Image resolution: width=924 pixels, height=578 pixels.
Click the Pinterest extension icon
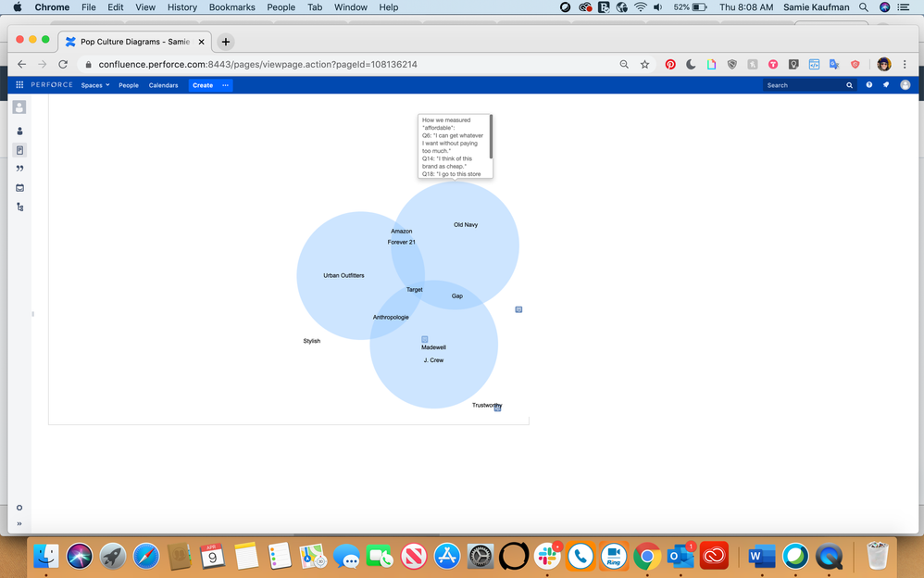click(x=670, y=64)
